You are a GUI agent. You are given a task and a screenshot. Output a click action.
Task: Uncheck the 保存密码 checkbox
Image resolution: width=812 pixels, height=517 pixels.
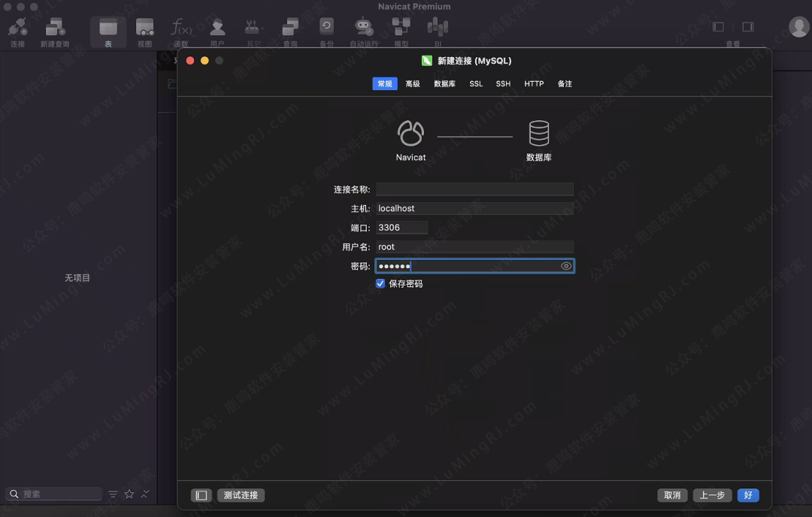(380, 283)
